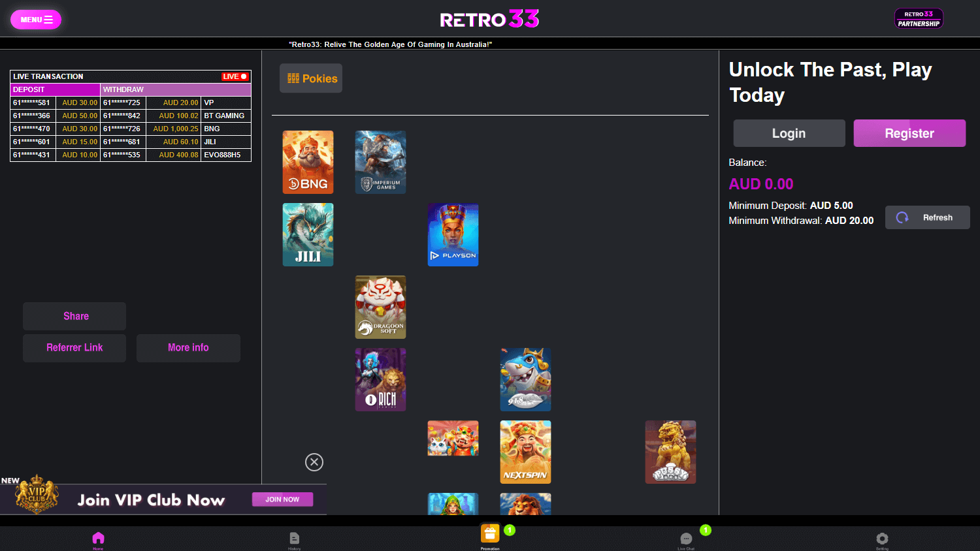
Task: Click the Register button
Action: coord(909,133)
